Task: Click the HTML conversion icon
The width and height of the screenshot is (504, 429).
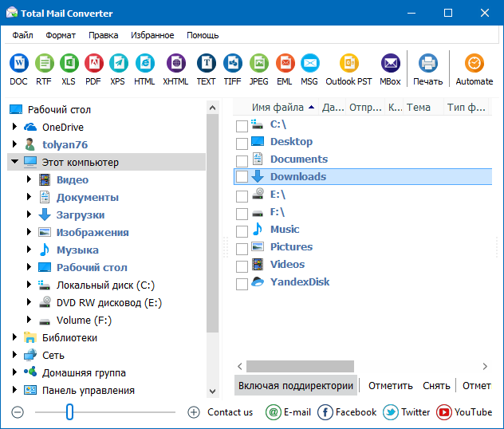Action: [144, 64]
